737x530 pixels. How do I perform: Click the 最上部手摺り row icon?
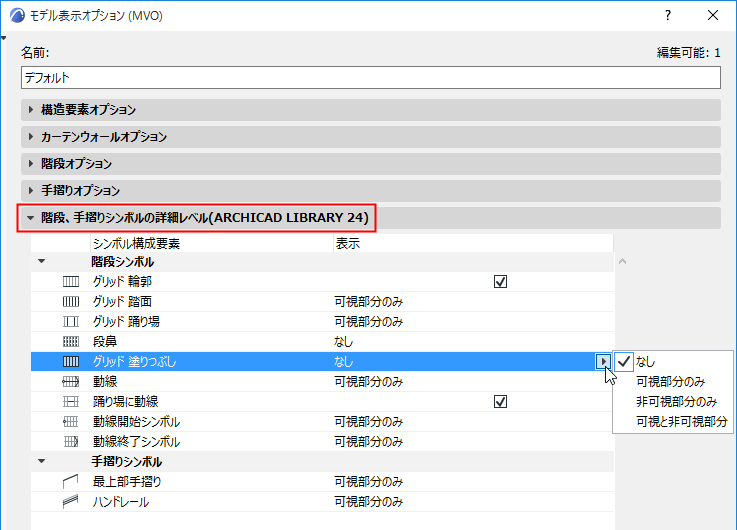coord(71,482)
